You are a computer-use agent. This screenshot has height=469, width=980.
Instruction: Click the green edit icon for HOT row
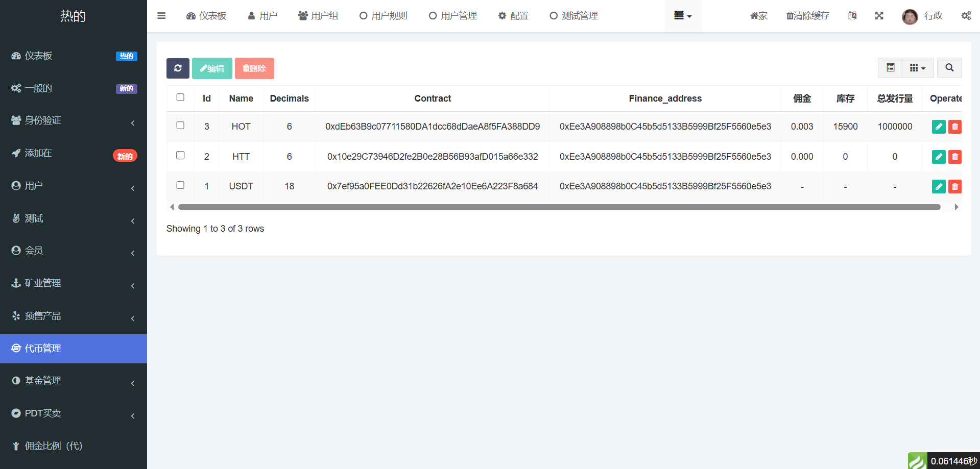click(x=938, y=127)
